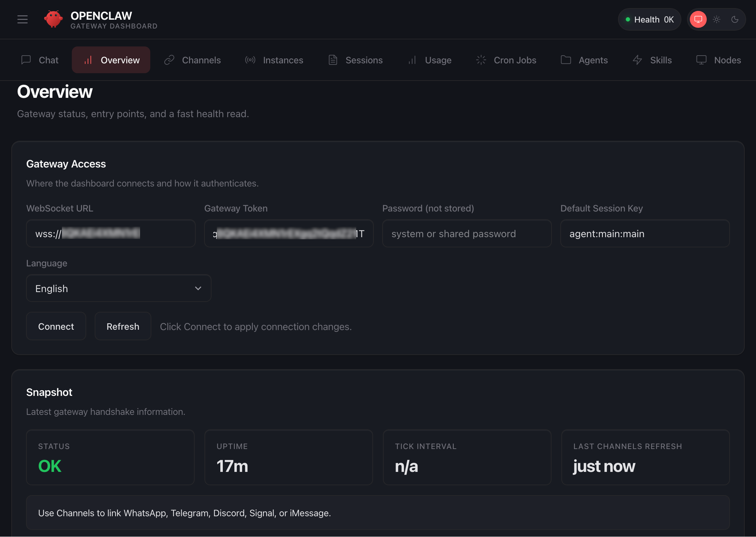Open the Language dropdown showing English

[119, 289]
